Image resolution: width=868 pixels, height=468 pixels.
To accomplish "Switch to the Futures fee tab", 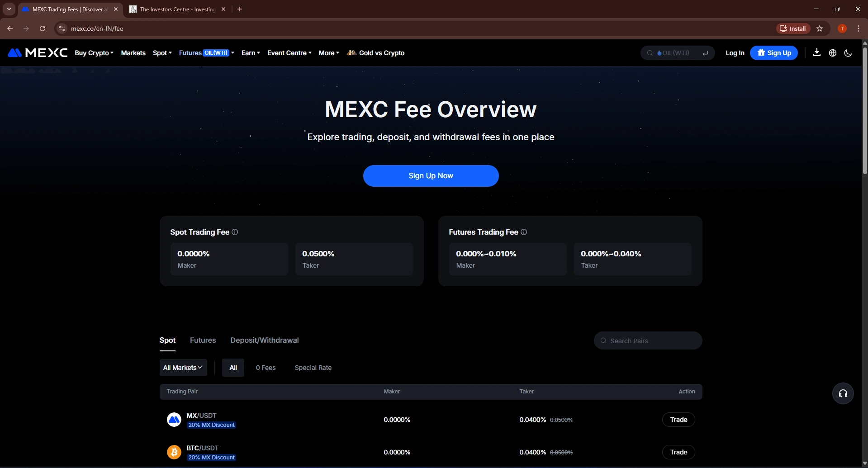I will click(203, 340).
